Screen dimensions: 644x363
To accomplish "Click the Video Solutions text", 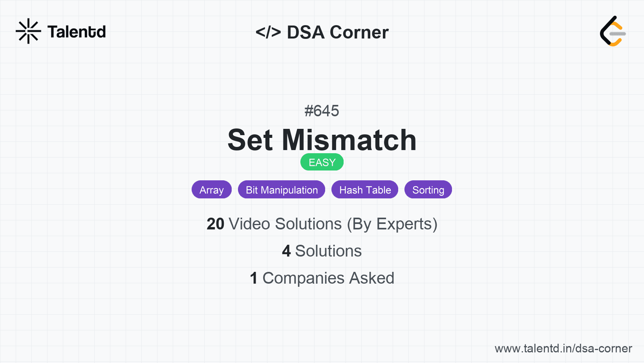I will pos(285,224).
